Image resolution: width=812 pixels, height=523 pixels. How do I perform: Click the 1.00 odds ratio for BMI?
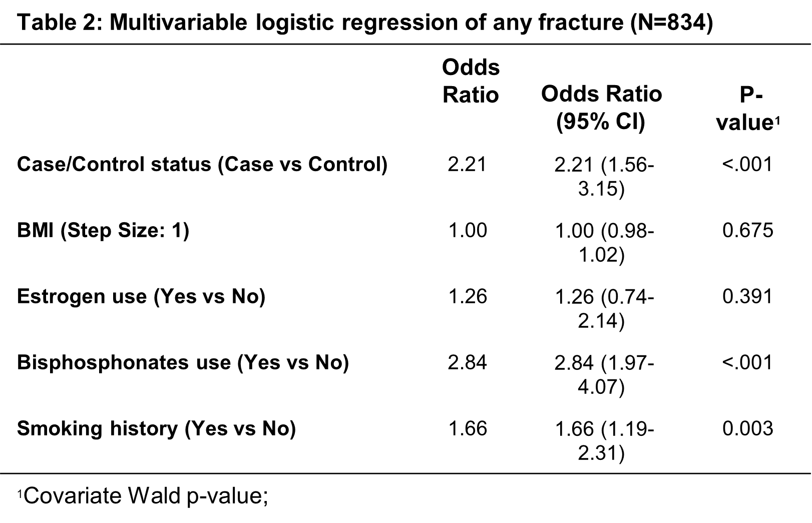point(467,231)
